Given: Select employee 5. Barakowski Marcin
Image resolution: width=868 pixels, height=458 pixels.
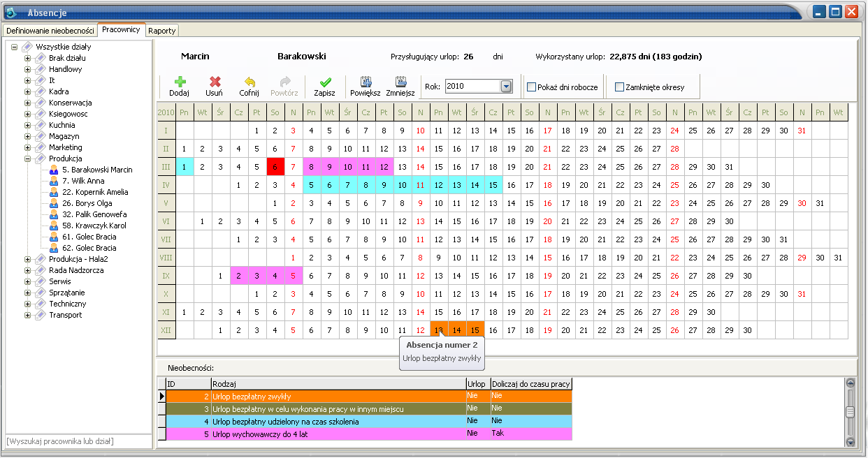Looking at the screenshot, I should (x=96, y=170).
